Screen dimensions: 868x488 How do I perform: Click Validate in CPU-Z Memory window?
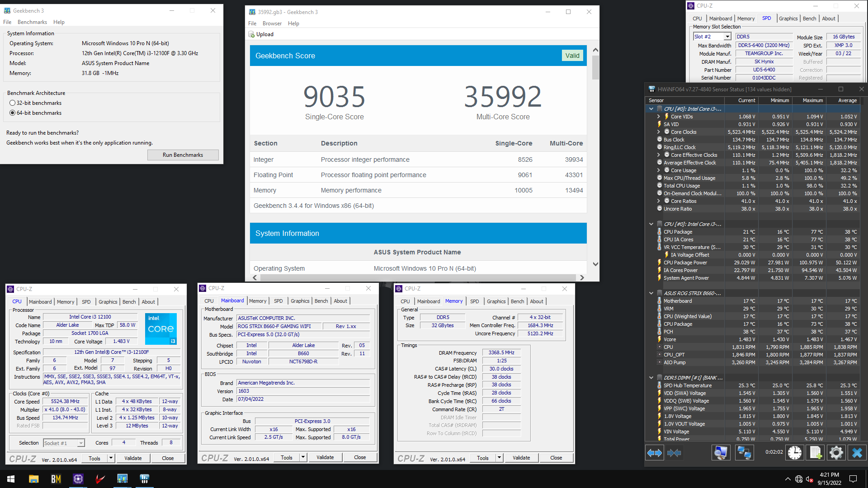coord(521,458)
